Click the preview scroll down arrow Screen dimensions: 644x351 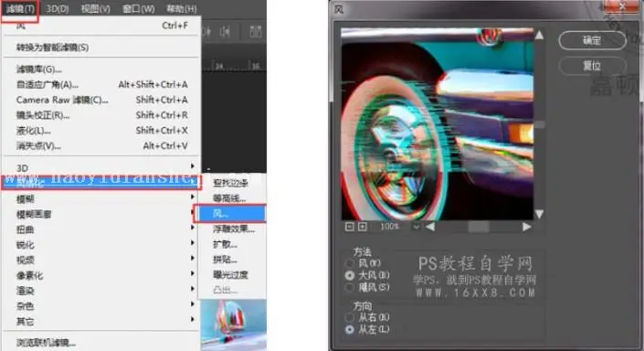click(539, 214)
